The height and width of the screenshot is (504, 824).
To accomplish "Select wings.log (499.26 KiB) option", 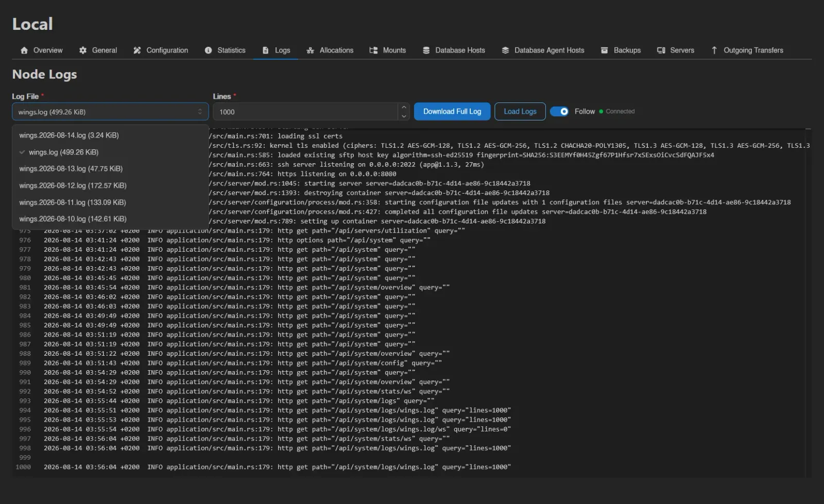I will [110, 152].
